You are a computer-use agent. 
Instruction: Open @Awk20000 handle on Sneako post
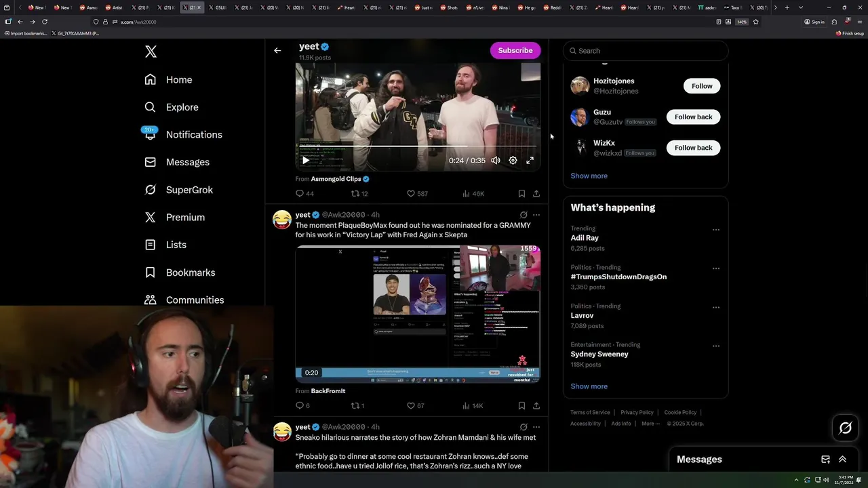click(343, 427)
